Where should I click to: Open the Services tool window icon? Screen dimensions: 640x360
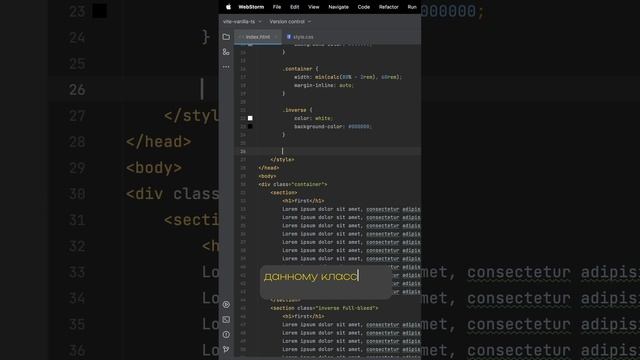coord(226,304)
